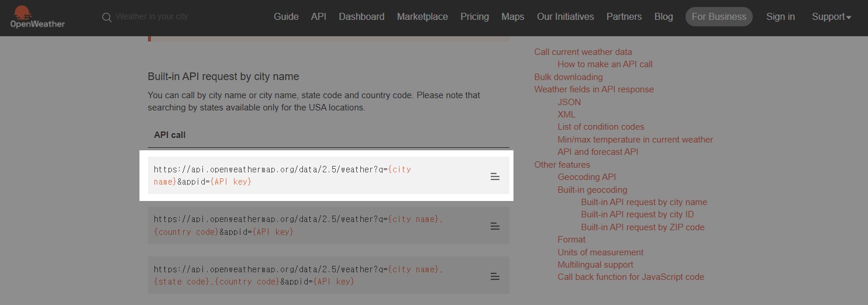Viewport: 868px width, 305px height.
Task: Go to Bulk downloading section
Action: [568, 77]
